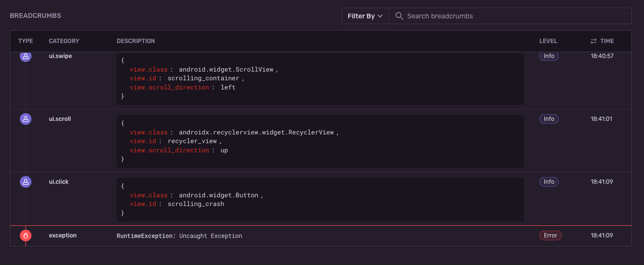Click the TIME column header
644x265 pixels.
click(607, 41)
